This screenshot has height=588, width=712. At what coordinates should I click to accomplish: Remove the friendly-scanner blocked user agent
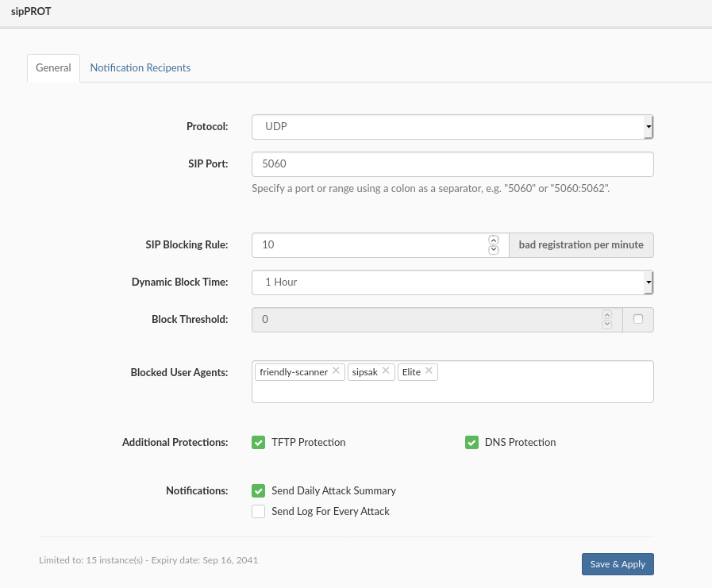336,371
